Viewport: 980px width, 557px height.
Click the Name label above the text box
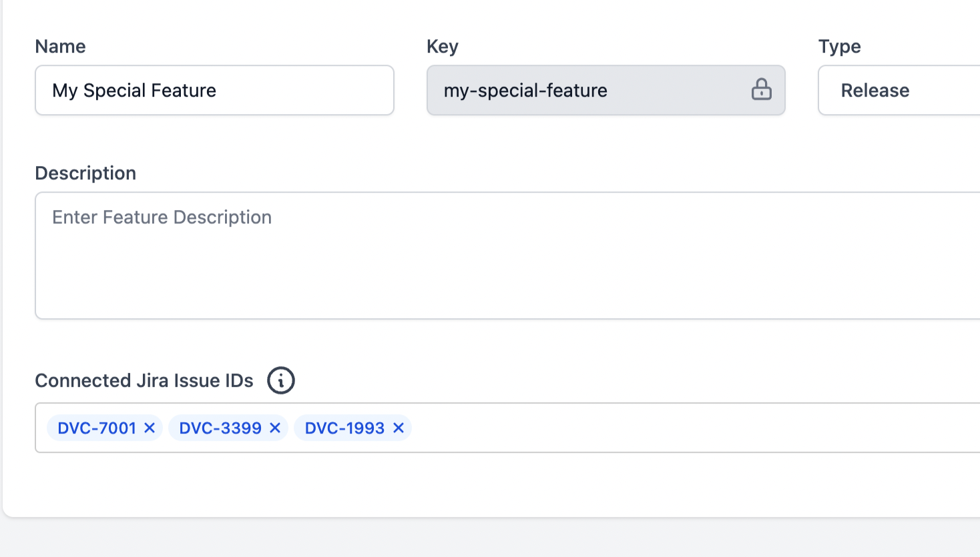pos(60,46)
